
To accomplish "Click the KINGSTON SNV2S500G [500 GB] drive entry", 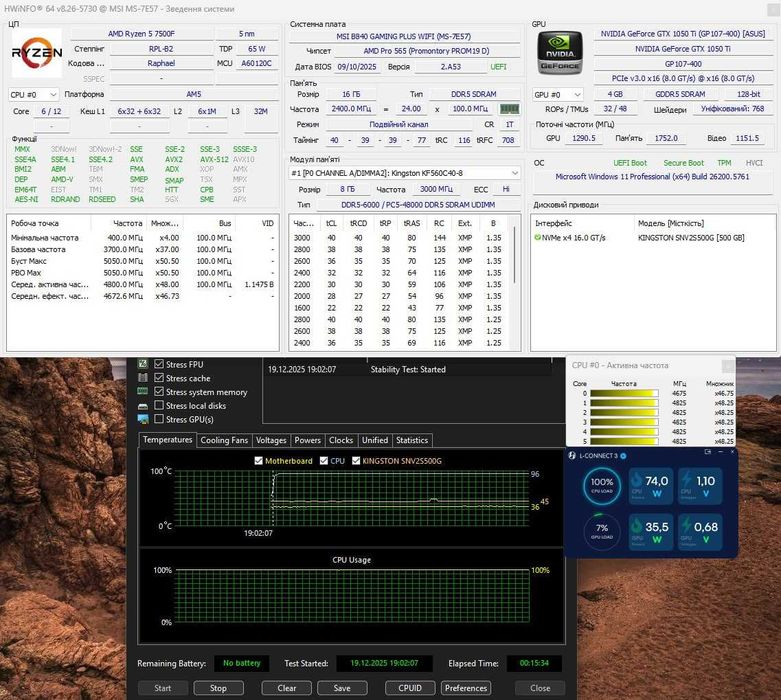I will pyautogui.click(x=691, y=238).
